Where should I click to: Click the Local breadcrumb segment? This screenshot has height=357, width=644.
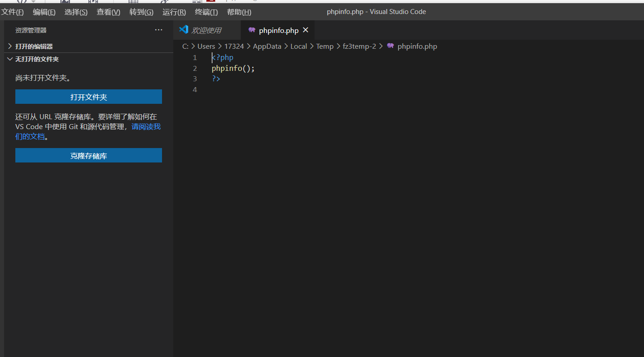tap(299, 46)
